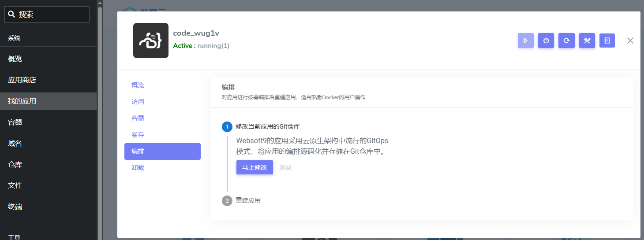This screenshot has height=240, width=644.
Task: Open the document icon button
Action: click(x=607, y=41)
